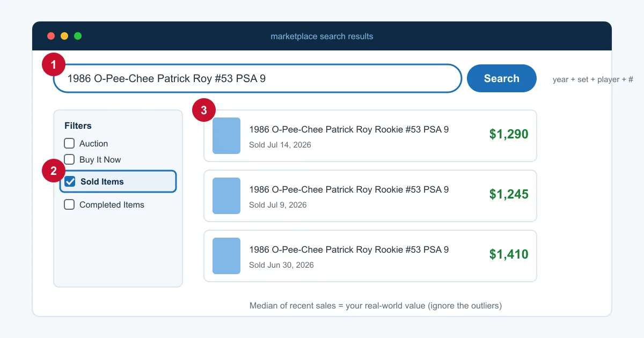Click the Filters panel heading
This screenshot has width=644, height=338.
pyautogui.click(x=78, y=126)
